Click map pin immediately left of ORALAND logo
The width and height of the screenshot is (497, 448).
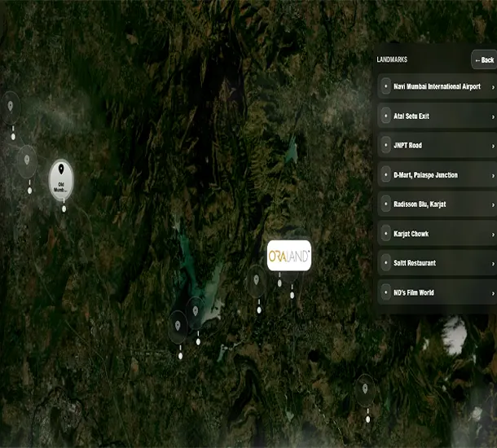[x=257, y=281]
